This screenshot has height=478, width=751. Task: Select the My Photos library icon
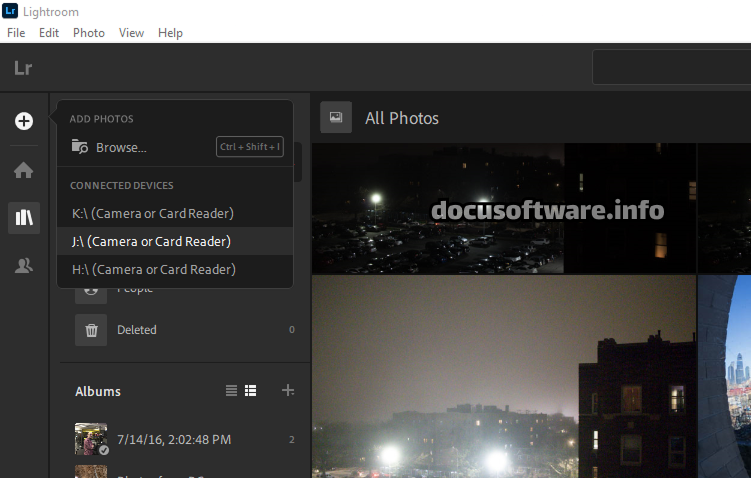pyautogui.click(x=24, y=218)
